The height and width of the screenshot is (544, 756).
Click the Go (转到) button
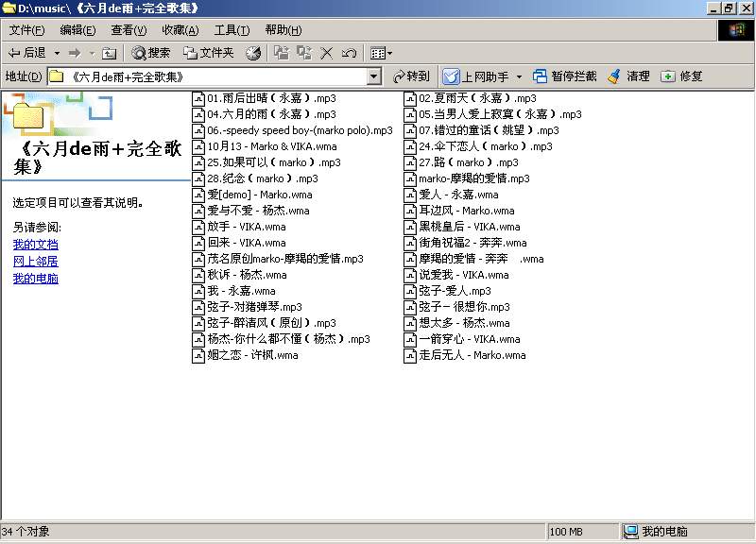410,76
